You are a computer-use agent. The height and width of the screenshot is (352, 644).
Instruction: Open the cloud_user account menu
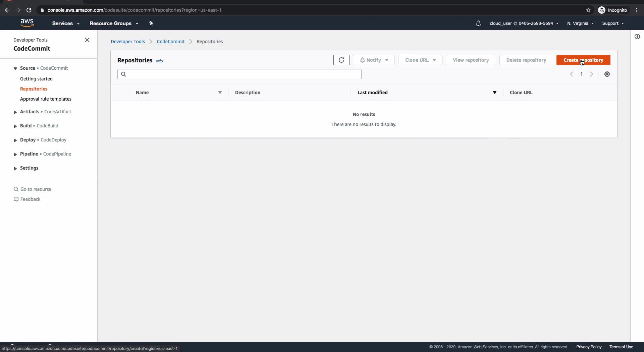(524, 23)
